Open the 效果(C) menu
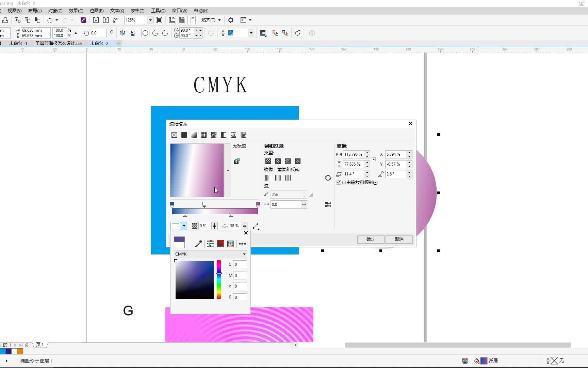The height and width of the screenshot is (368, 588). pos(76,11)
